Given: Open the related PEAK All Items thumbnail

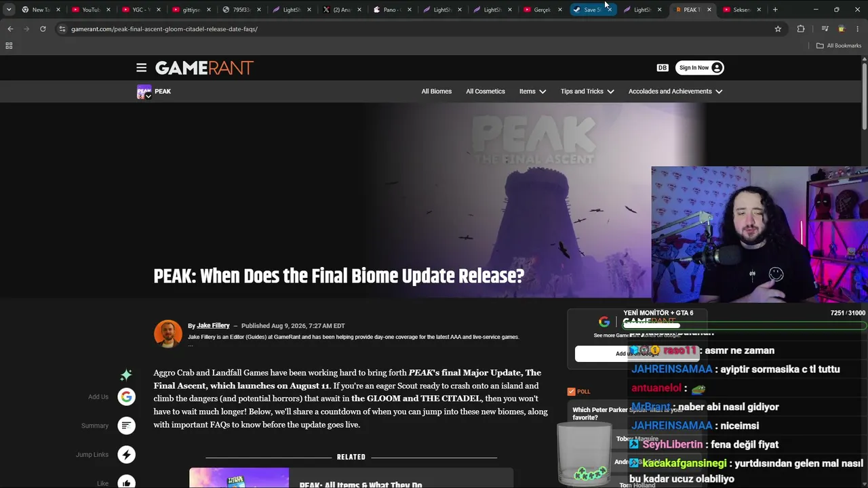Looking at the screenshot, I should click(239, 478).
